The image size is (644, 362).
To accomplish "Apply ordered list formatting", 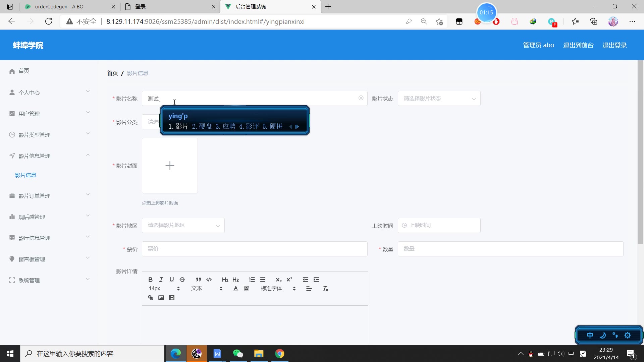I will 252,280.
